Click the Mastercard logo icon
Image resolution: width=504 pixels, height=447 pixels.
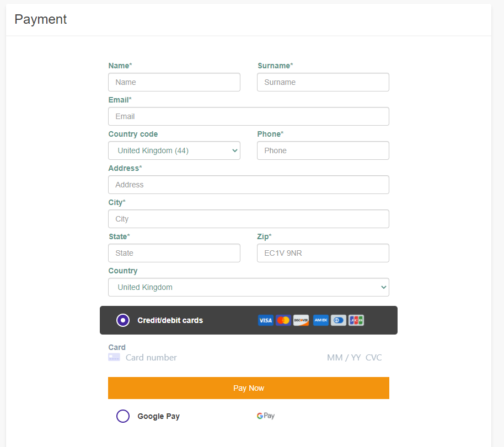283,320
